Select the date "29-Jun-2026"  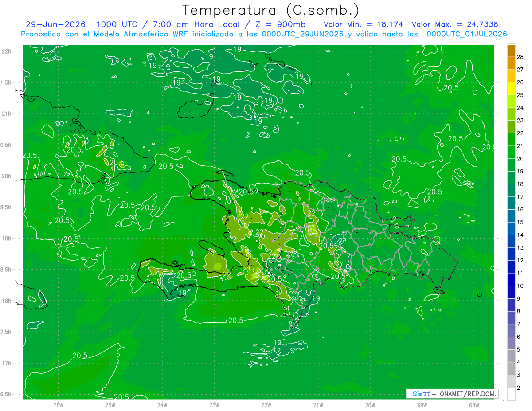[x=56, y=24]
